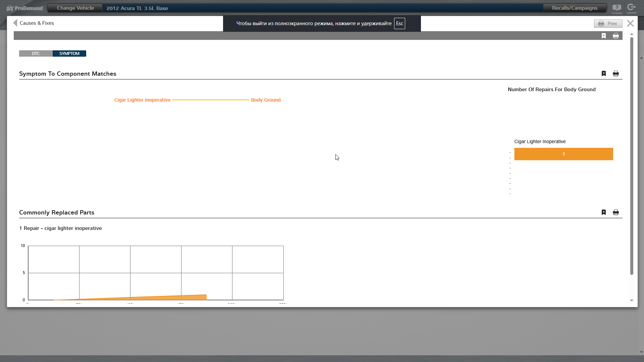The width and height of the screenshot is (644, 362).
Task: Click the Cigar Lighter Inoperative symptom link
Action: click(142, 100)
